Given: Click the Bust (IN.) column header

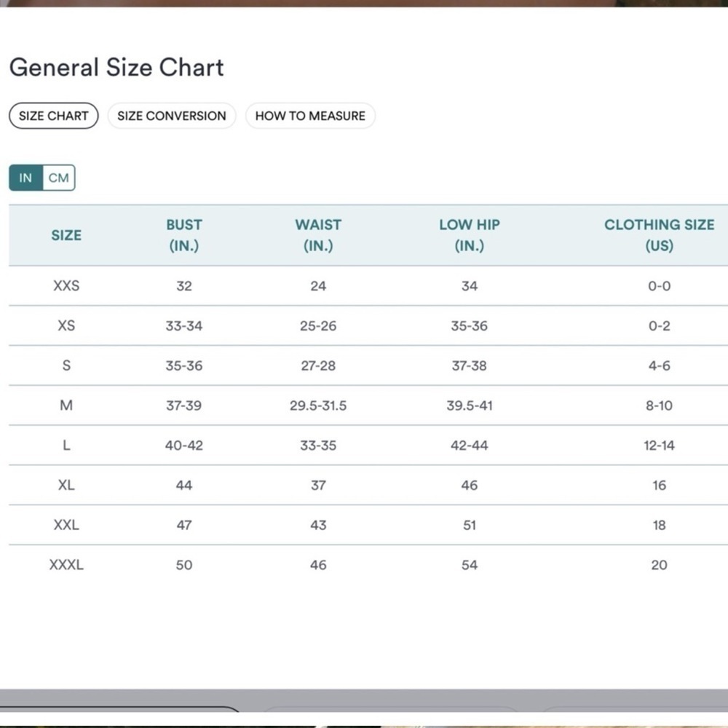Looking at the screenshot, I should [184, 235].
